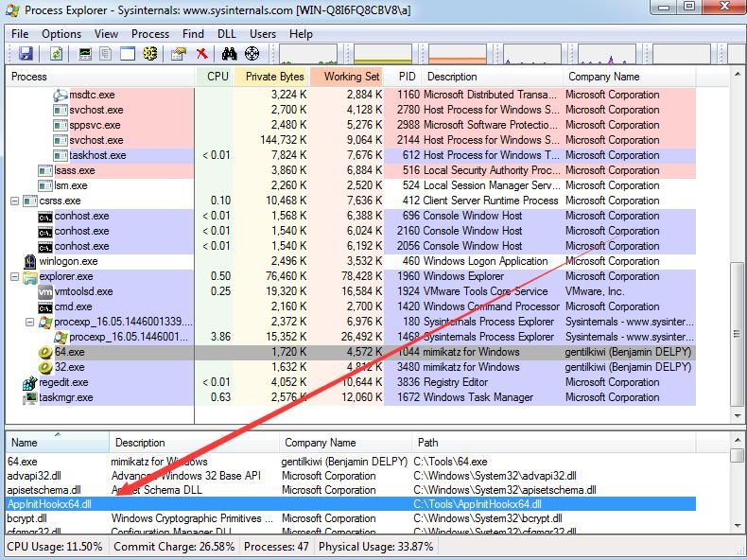Viewport: 747px width, 560px height.
Task: Sort by the Process column header
Action: (100, 77)
